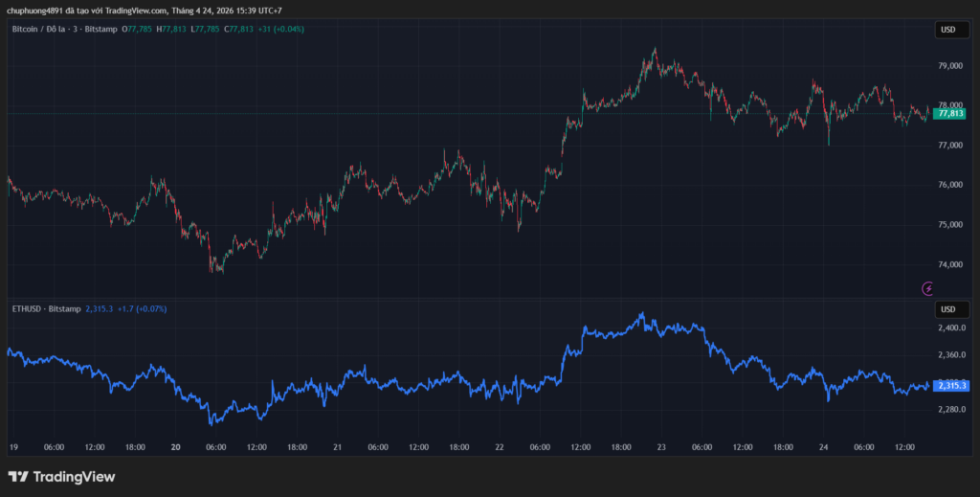
Task: Open USD currency selector on Bitcoin pane
Action: coord(947,30)
